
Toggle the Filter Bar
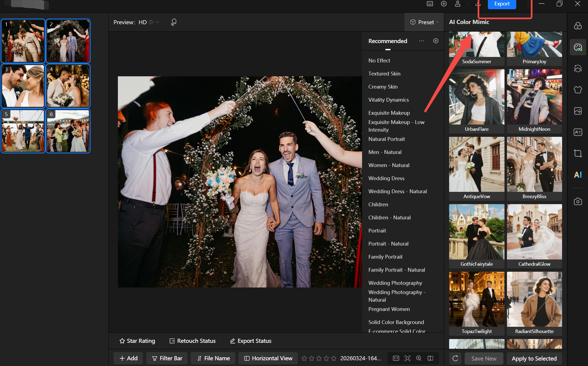pyautogui.click(x=167, y=358)
